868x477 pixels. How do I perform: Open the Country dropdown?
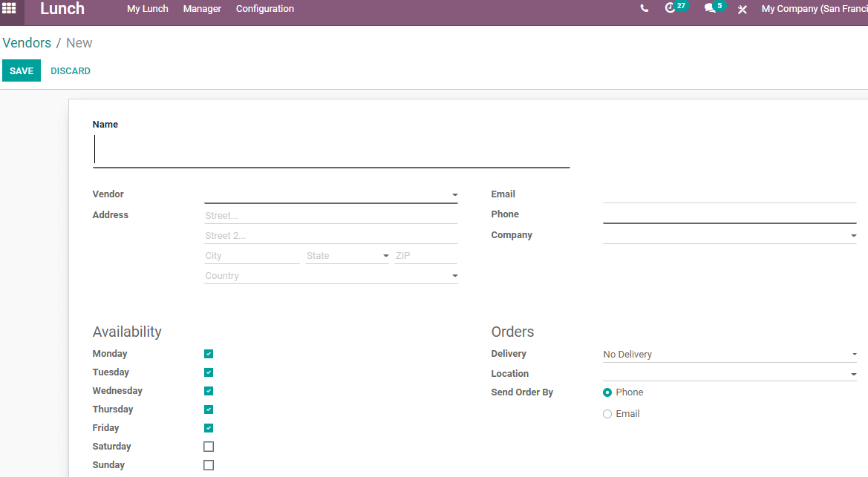[x=331, y=275]
